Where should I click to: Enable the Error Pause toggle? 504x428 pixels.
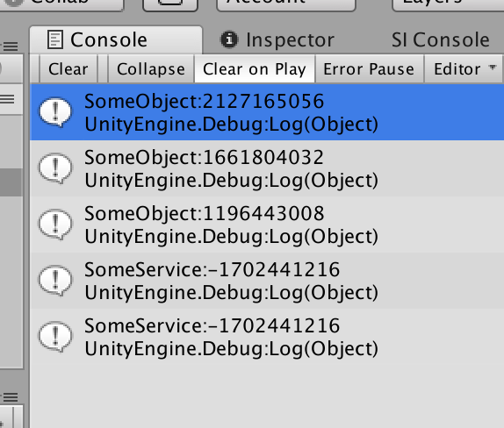(369, 69)
